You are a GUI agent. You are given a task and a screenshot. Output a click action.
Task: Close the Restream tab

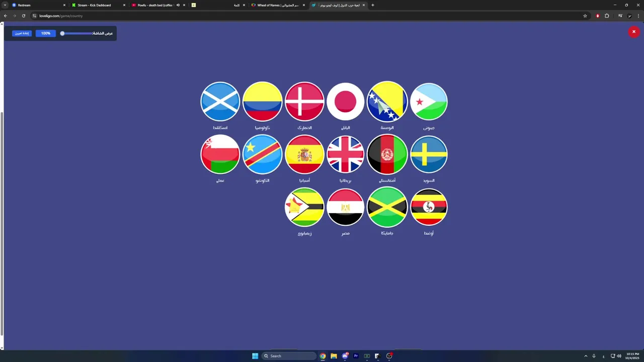[x=64, y=5]
